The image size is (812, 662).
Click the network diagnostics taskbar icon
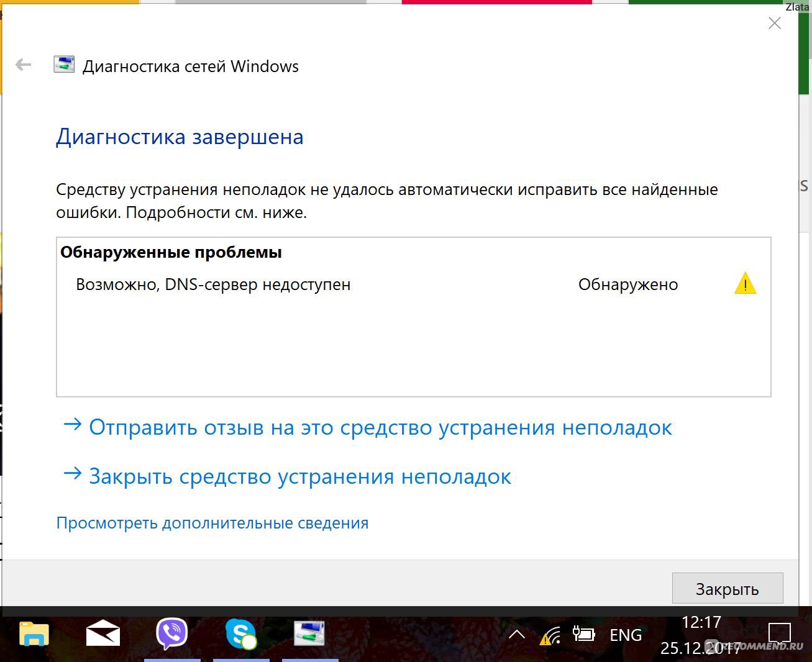(x=309, y=633)
